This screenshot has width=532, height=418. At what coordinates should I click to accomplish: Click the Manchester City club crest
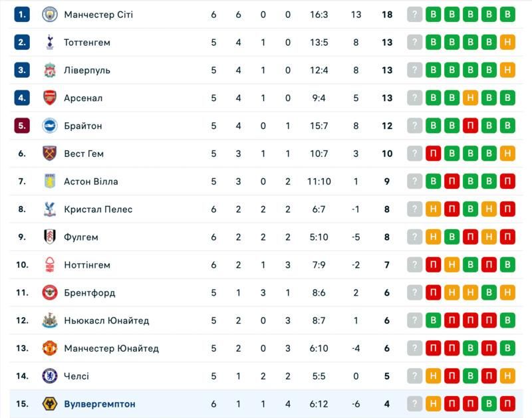pyautogui.click(x=50, y=15)
